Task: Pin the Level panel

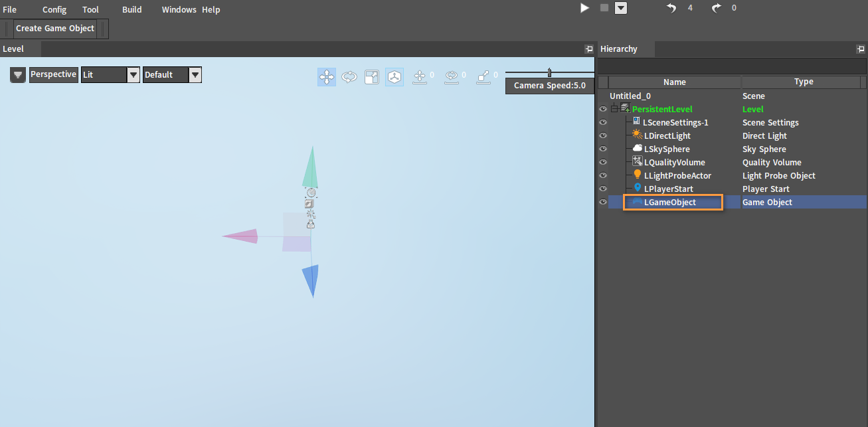Action: tap(589, 49)
